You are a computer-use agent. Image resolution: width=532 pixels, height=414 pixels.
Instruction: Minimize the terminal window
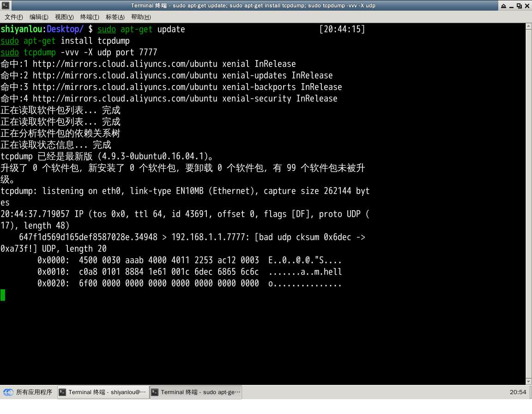[x=512, y=6]
